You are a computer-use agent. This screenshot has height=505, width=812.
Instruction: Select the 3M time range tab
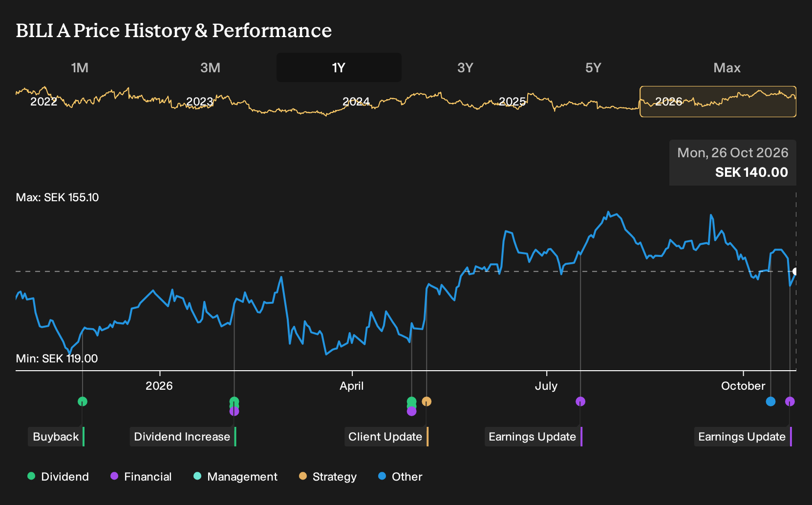(210, 67)
